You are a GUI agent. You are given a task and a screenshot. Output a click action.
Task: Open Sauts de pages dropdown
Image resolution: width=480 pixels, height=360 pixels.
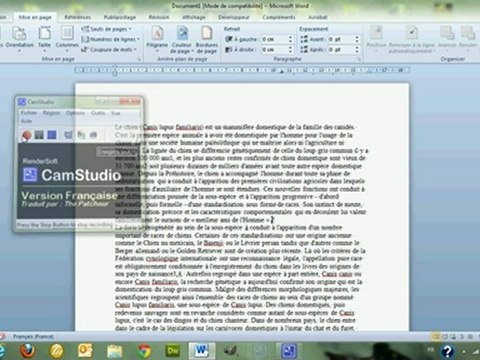tap(106, 29)
